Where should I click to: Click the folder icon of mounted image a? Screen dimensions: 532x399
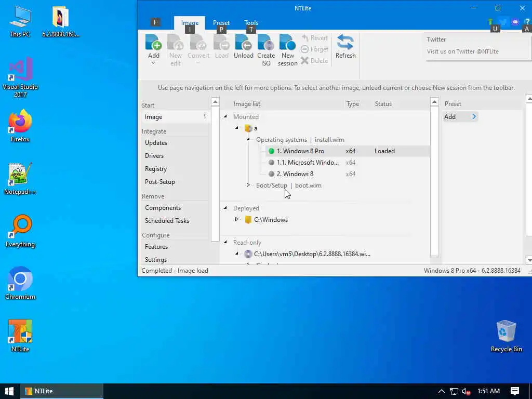click(x=248, y=128)
